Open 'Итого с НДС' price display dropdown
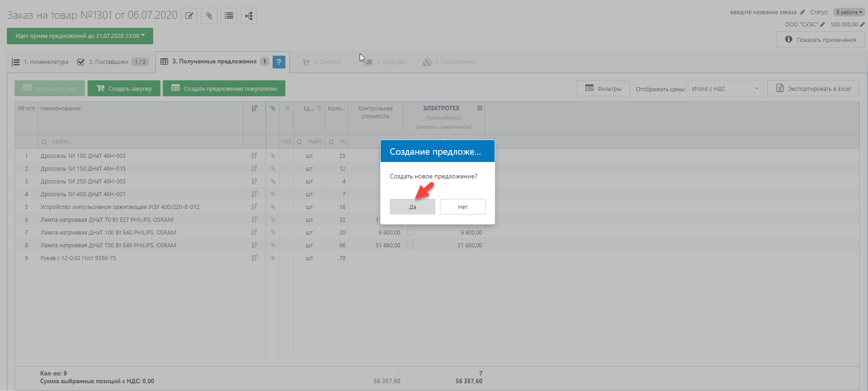 (725, 89)
